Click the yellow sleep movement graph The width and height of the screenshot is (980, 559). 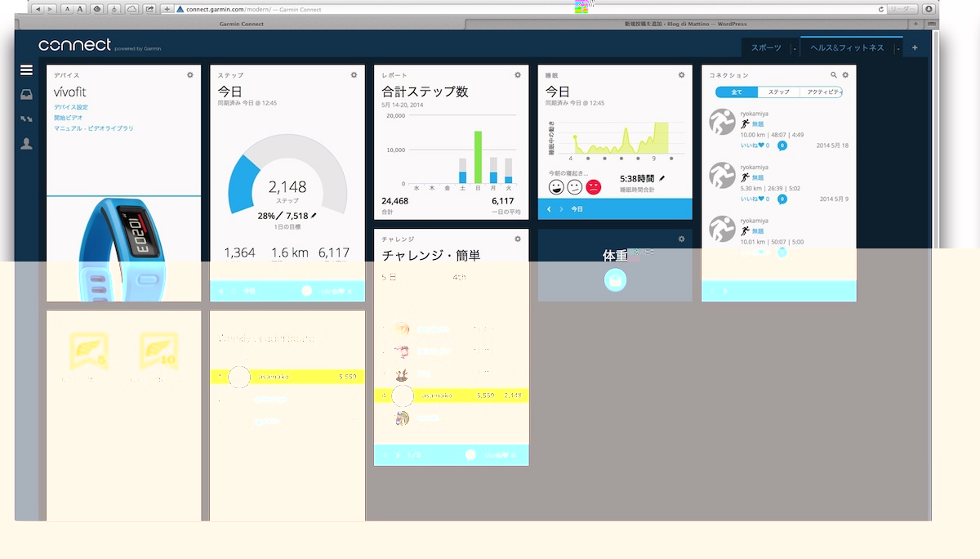pos(620,139)
